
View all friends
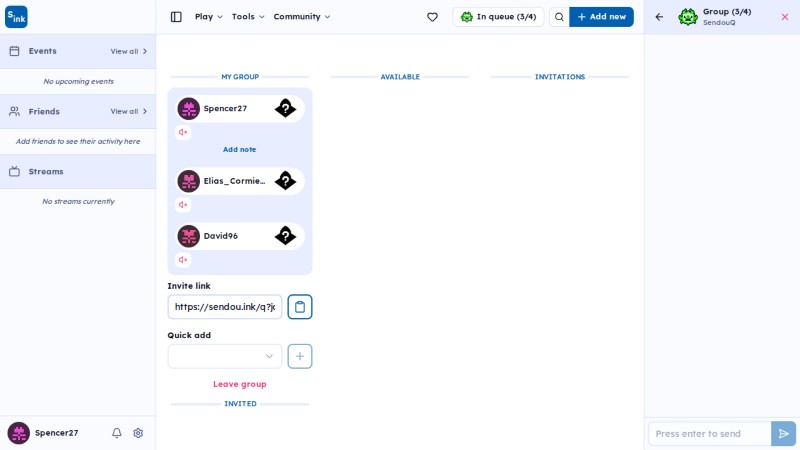click(129, 111)
